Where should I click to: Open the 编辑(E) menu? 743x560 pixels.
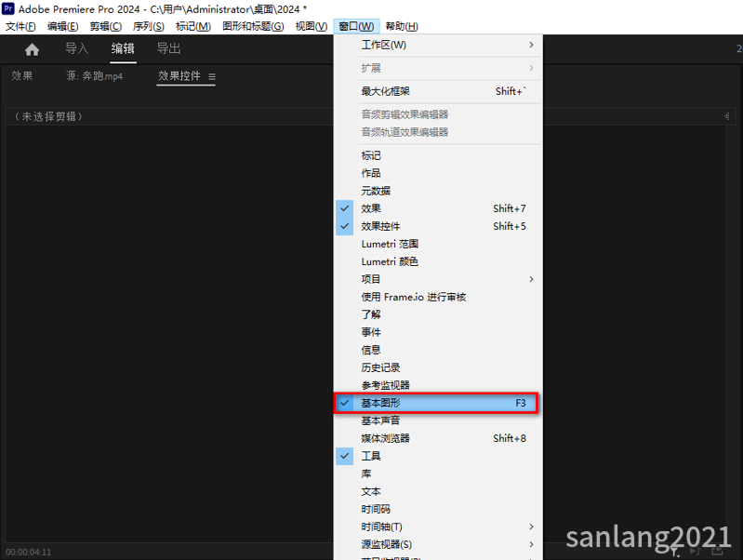click(62, 26)
